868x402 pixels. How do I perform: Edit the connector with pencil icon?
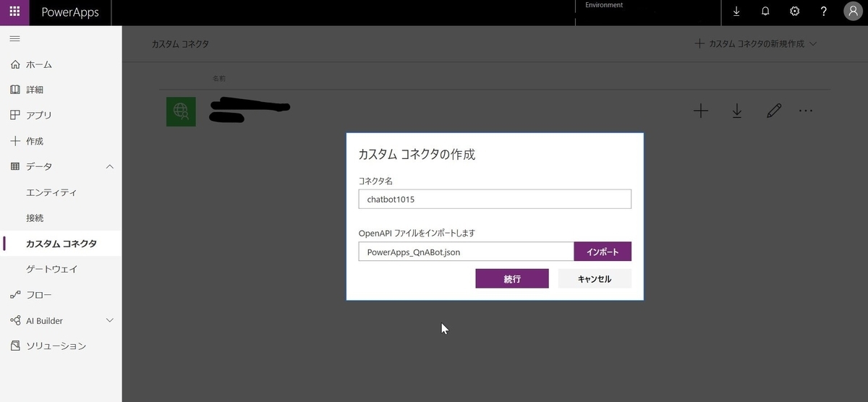[774, 111]
